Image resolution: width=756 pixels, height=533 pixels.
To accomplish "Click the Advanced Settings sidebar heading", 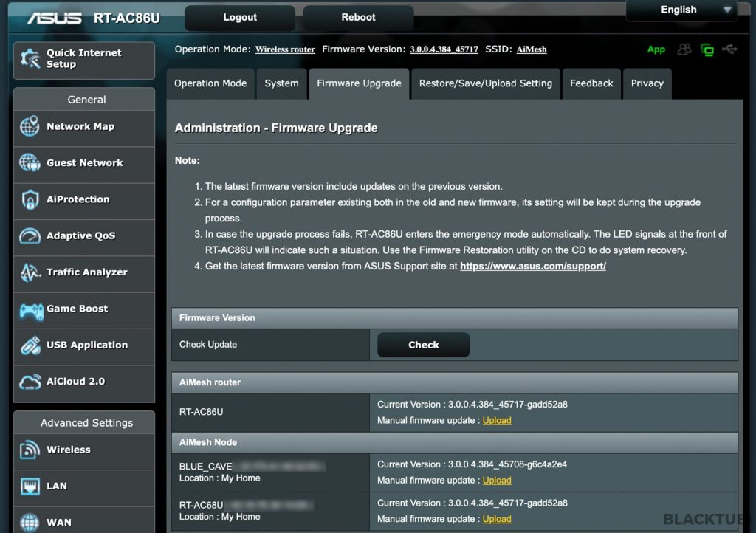I will (x=87, y=423).
